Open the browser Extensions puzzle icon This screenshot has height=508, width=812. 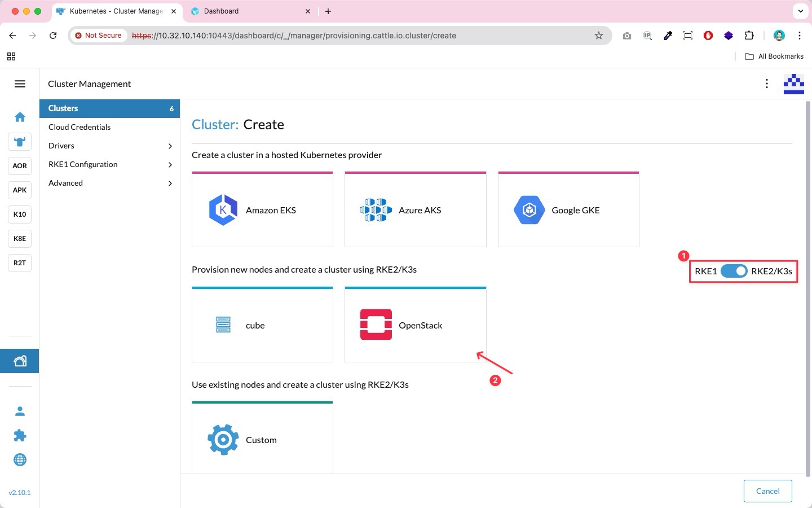pyautogui.click(x=749, y=36)
